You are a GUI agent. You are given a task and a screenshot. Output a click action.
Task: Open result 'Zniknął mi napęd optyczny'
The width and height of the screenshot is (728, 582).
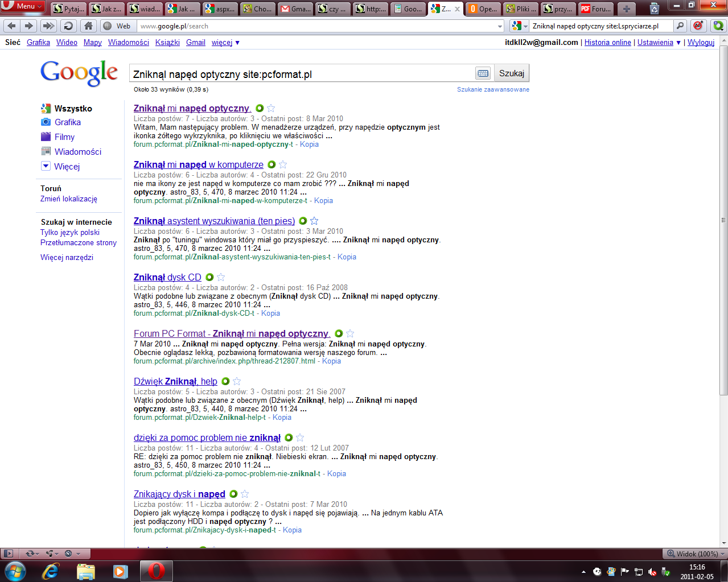(x=192, y=109)
